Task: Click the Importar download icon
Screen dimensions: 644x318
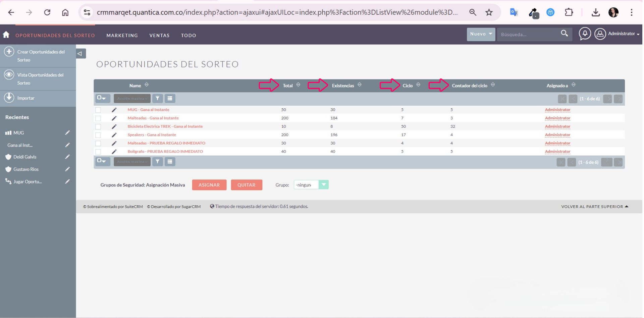Action: pos(9,98)
